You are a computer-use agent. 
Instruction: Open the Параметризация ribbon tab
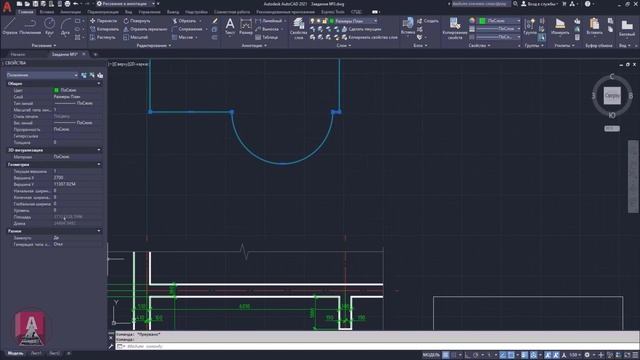(x=102, y=12)
